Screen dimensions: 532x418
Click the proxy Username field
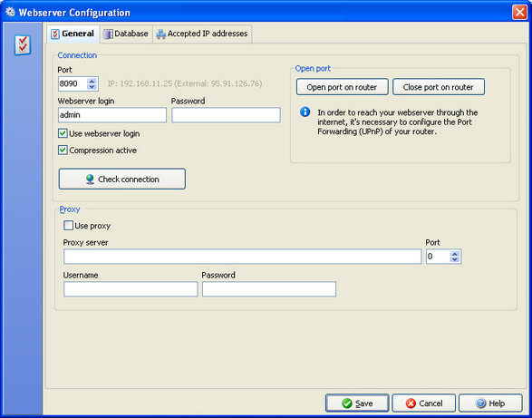tap(131, 289)
